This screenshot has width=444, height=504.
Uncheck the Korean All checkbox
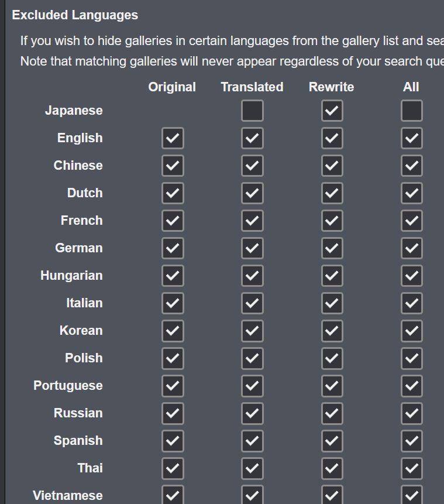411,331
